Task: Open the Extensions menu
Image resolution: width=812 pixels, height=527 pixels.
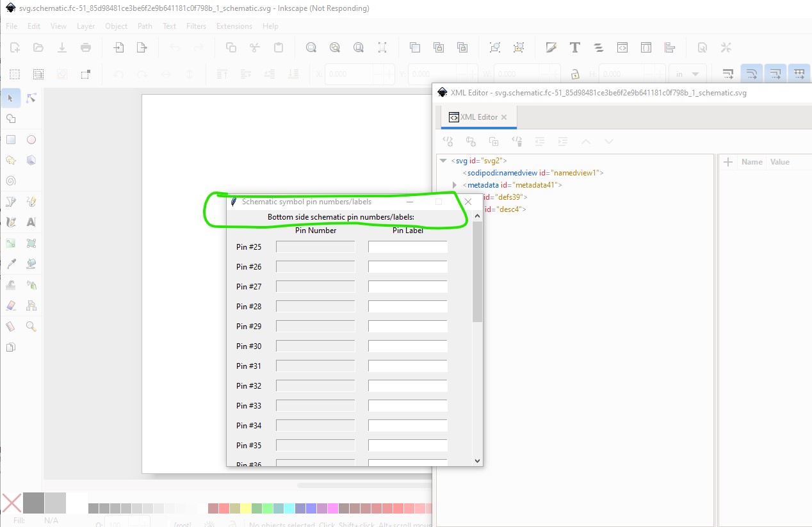Action: pos(234,26)
